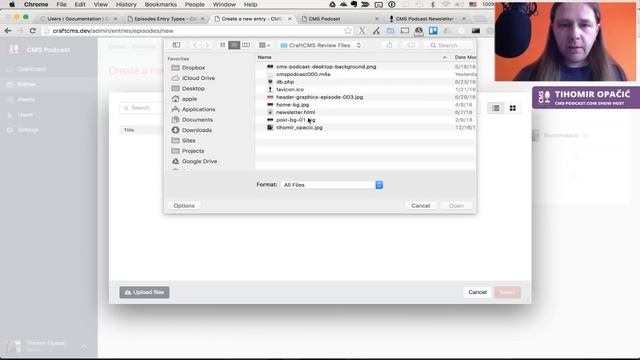Switch file dialog to icon view
Image resolution: width=640 pixels, height=360 pixels.
[222, 45]
